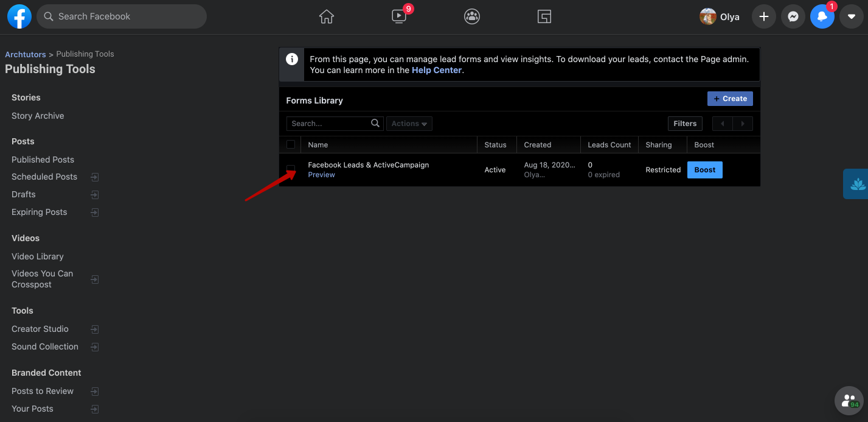Open the Facebook logo home

[x=19, y=17]
